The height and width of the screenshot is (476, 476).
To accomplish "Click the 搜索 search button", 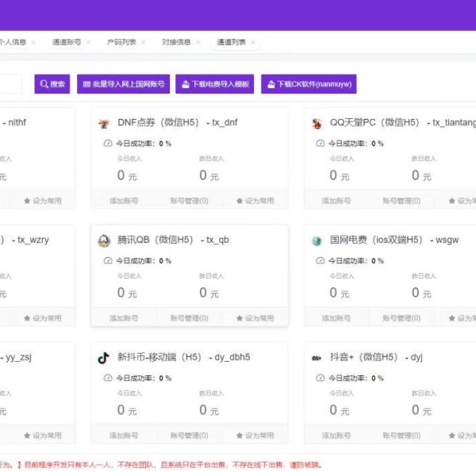I will click(52, 84).
